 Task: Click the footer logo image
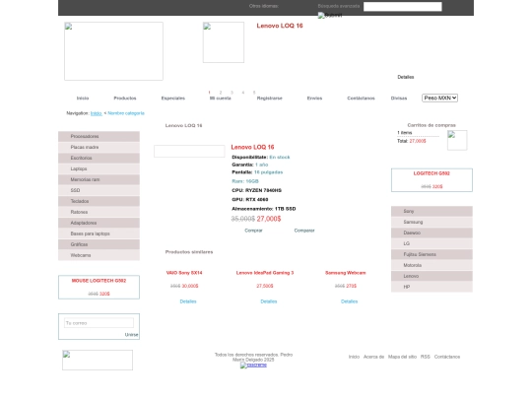[x=98, y=360]
